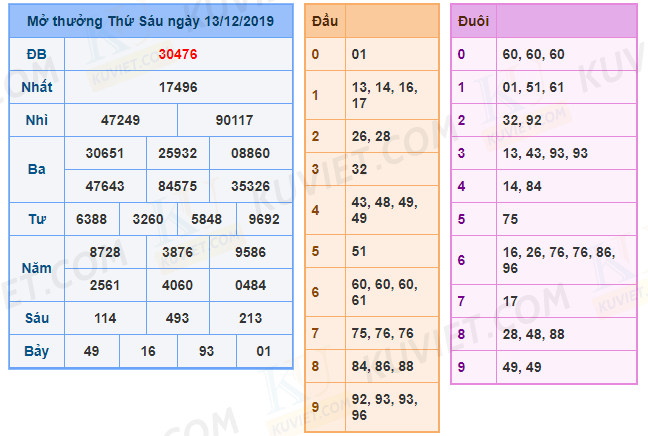Click the cell containing 01, 51, 61
The height and width of the screenshot is (436, 648).
pyautogui.click(x=532, y=87)
